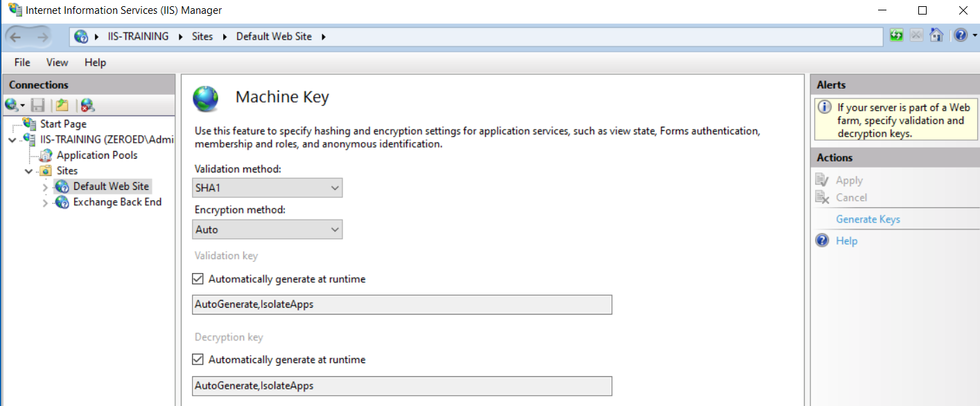Expand the Exchange Back End tree node

tap(46, 203)
